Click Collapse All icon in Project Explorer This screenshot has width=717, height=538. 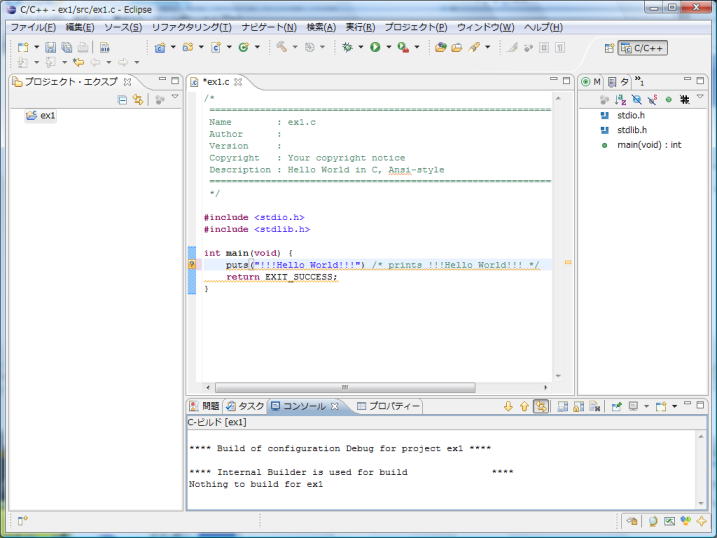[x=123, y=100]
